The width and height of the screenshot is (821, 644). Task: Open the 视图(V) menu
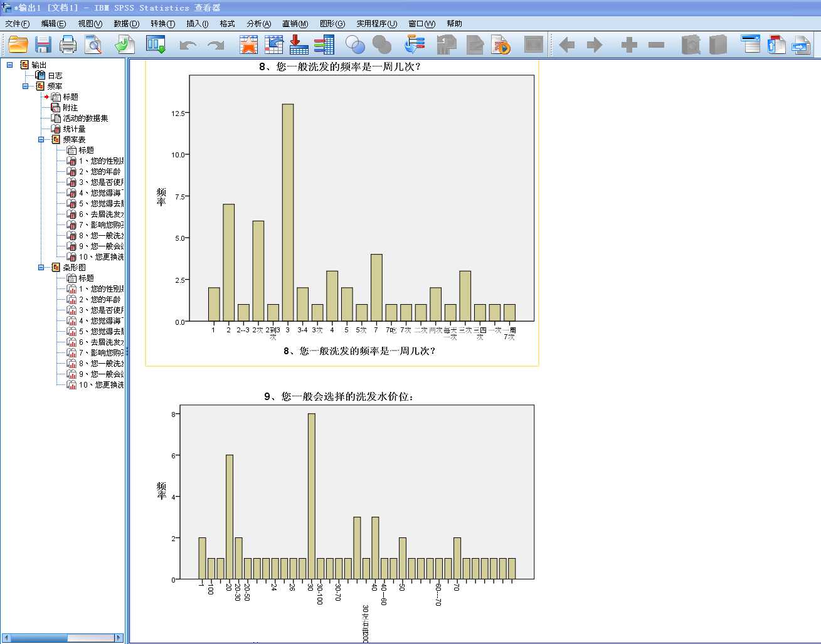90,24
